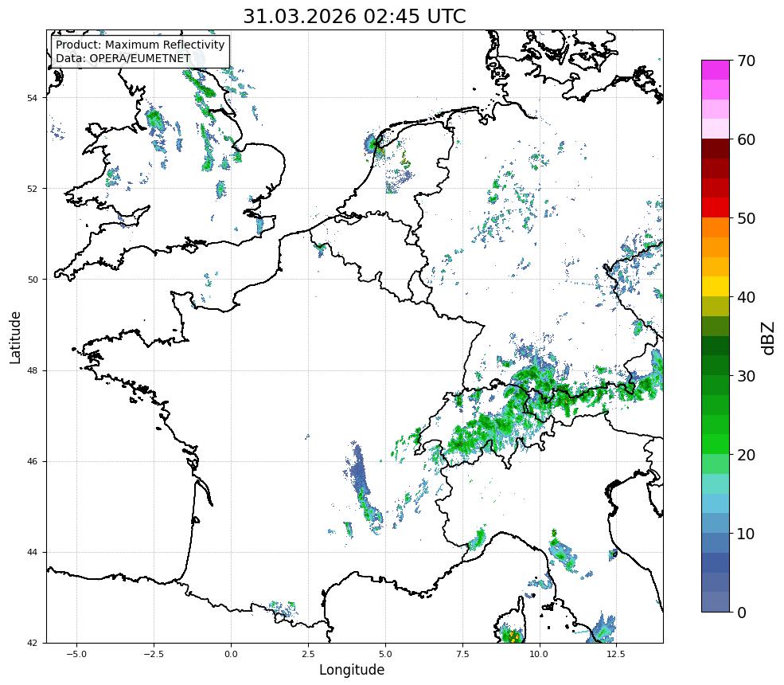Click the "Data: OPERA/EUMETNET" source text
Image resolution: width=784 pixels, height=685 pixels.
point(123,58)
